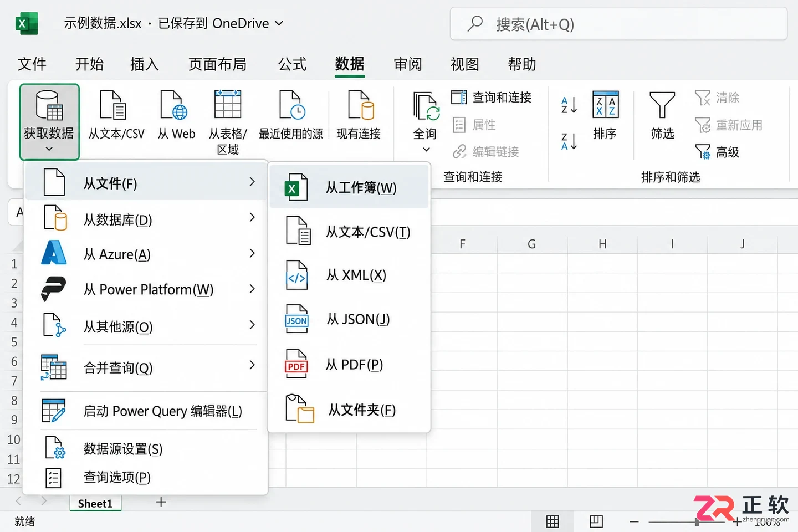Sort ascending with the A-Z icon

[x=569, y=105]
